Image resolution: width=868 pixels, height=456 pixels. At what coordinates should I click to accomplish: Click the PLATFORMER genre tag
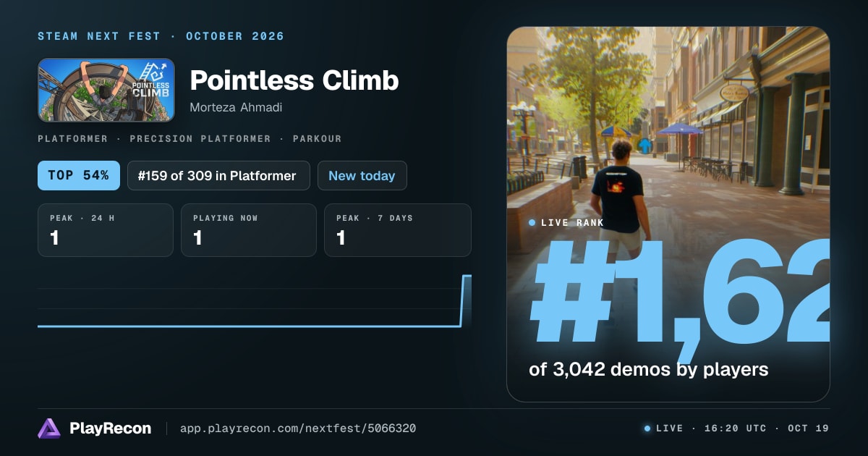[72, 138]
